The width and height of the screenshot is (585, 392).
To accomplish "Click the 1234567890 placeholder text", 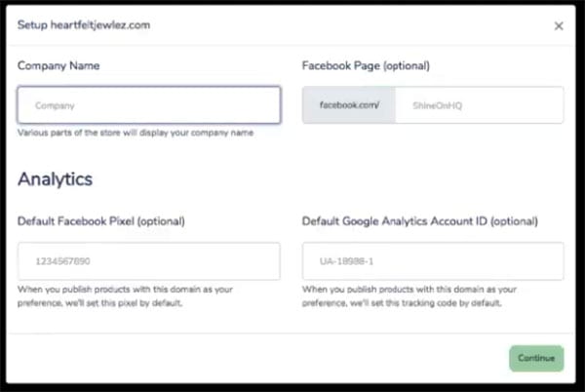I will (x=62, y=261).
